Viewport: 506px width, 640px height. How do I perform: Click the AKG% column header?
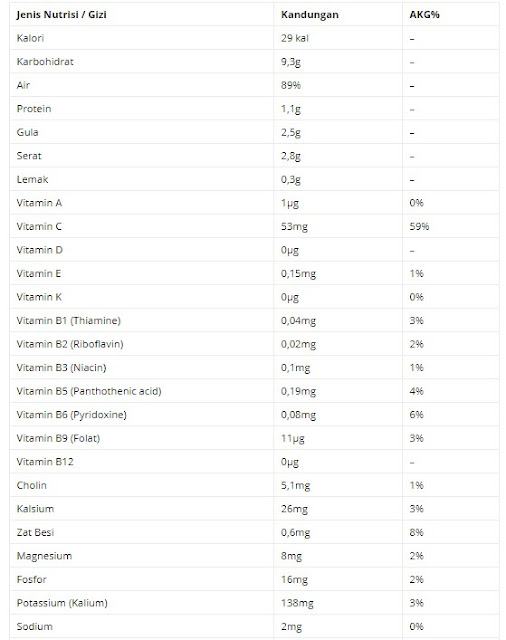(424, 15)
